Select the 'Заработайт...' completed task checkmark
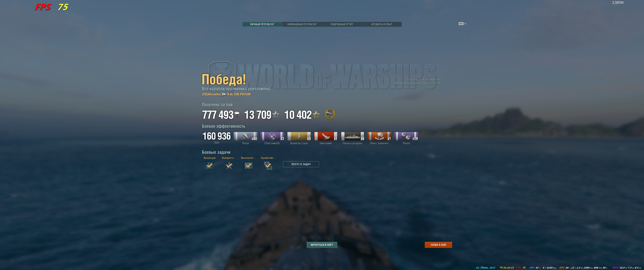Screen dimensions: 644x270 point(268,165)
